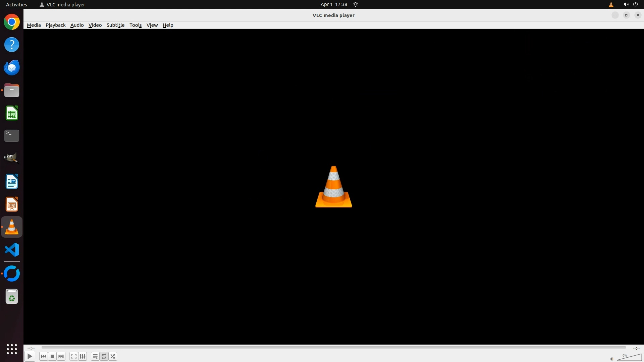Image resolution: width=644 pixels, height=362 pixels.
Task: Open the Help menu
Action: point(168,25)
